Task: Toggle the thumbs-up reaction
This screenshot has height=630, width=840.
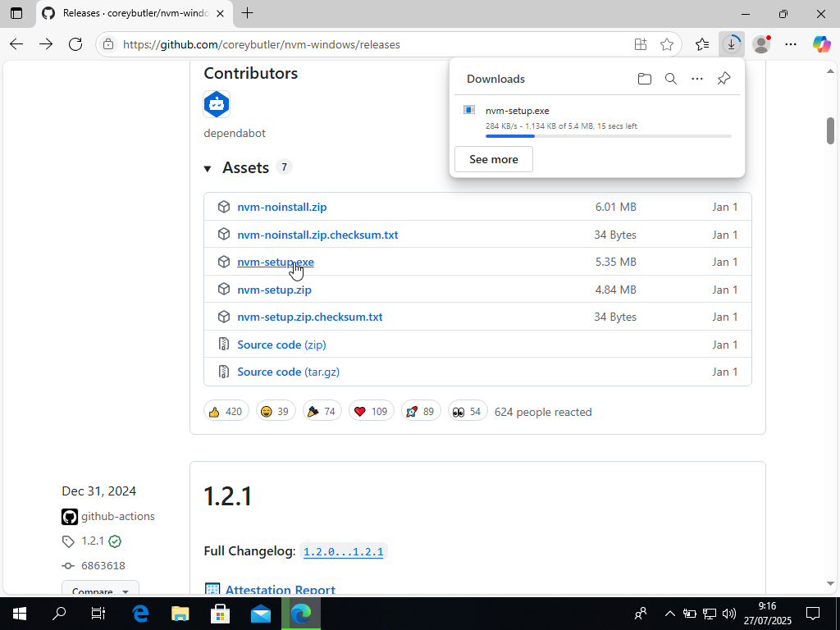Action: [x=226, y=410]
